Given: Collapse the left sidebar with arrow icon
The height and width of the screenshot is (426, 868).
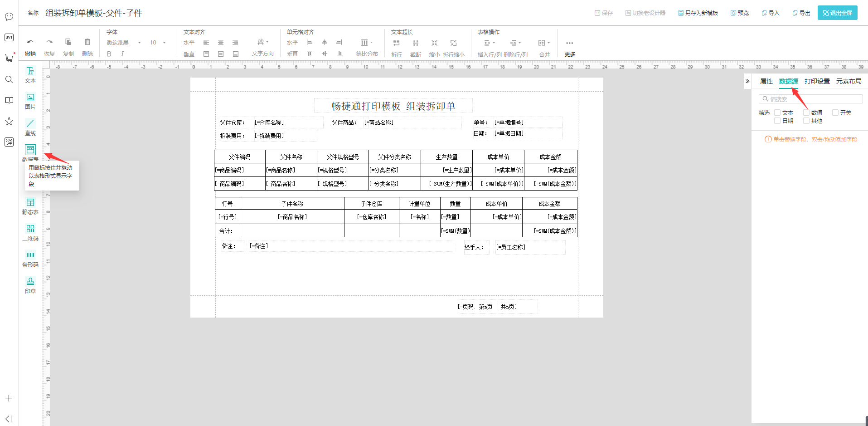Looking at the screenshot, I should 9,419.
